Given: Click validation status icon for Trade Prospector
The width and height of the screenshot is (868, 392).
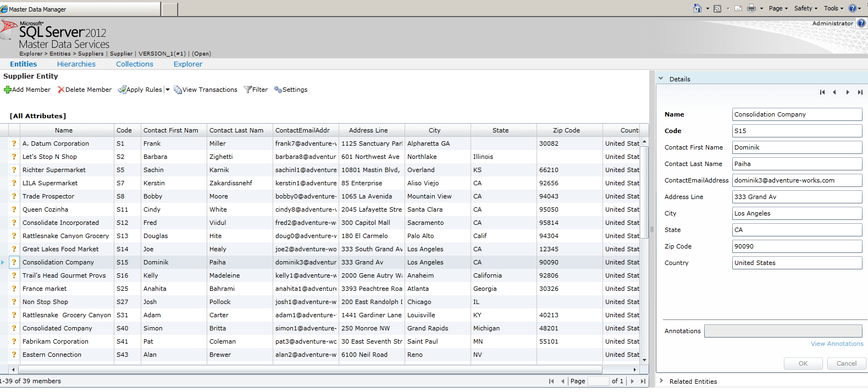Looking at the screenshot, I should pyautogui.click(x=14, y=196).
